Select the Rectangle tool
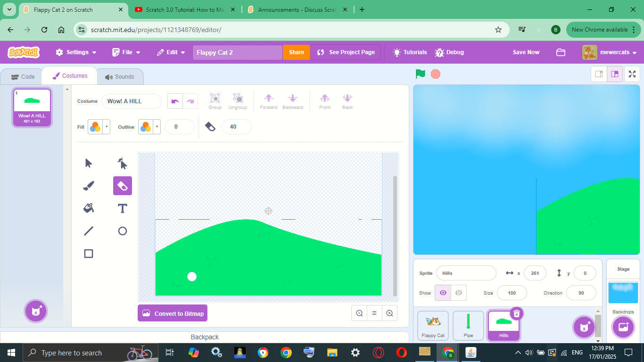644x362 pixels. point(89,254)
